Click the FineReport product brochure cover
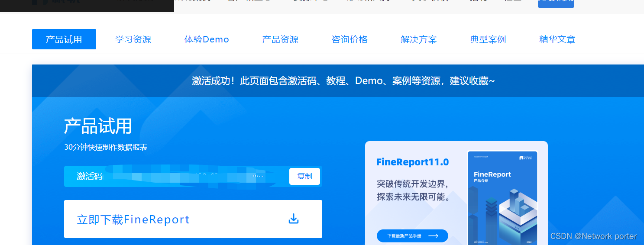The height and width of the screenshot is (245, 644). (x=502, y=198)
